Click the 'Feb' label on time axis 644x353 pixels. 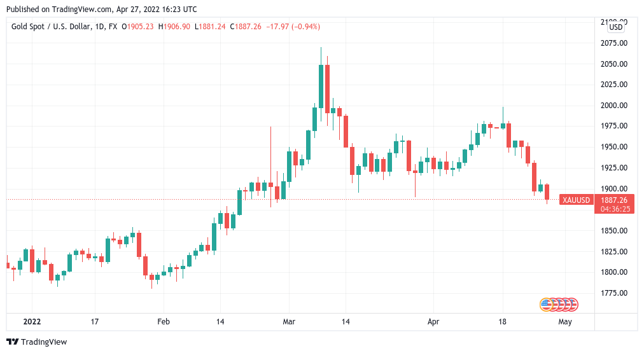[164, 322]
